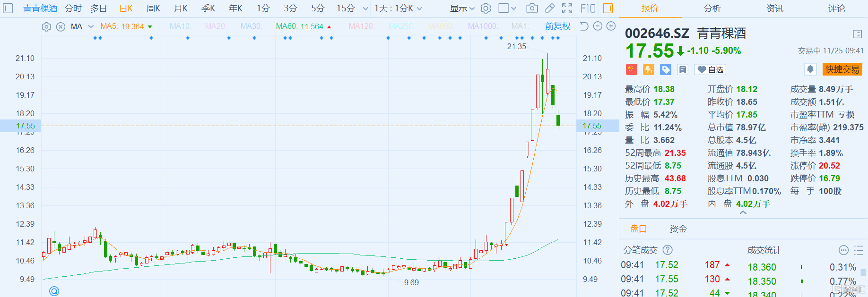Click the price alert bell icon

tap(810, 69)
